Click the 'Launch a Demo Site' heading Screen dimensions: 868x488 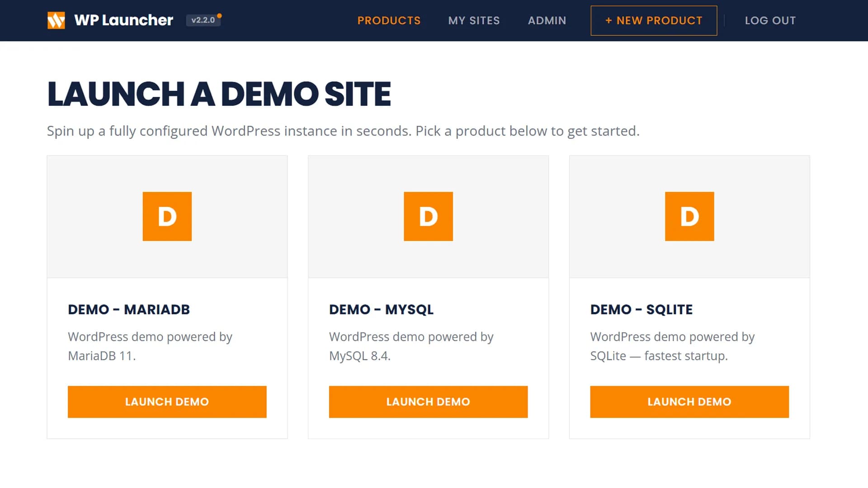(219, 94)
